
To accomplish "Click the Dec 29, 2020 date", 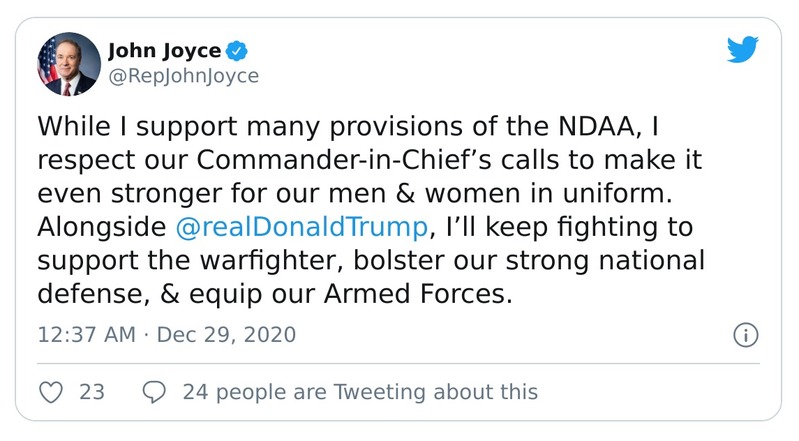I will point(227,334).
